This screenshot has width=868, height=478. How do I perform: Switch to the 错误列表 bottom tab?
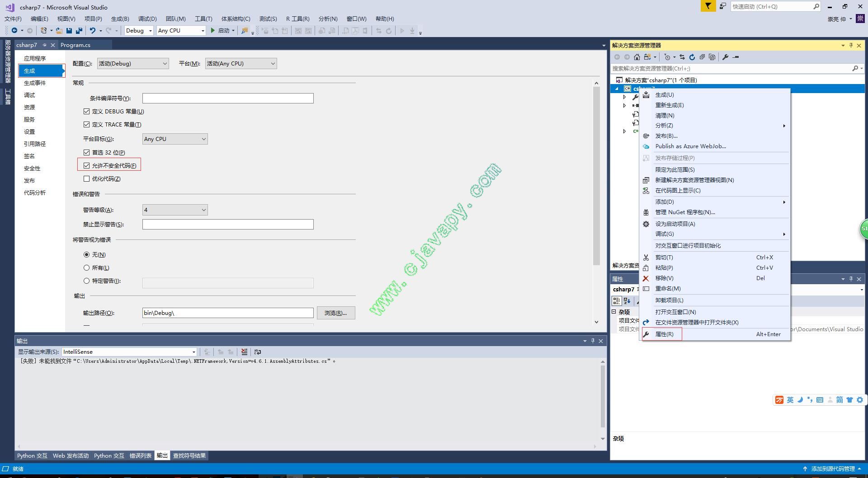click(141, 455)
